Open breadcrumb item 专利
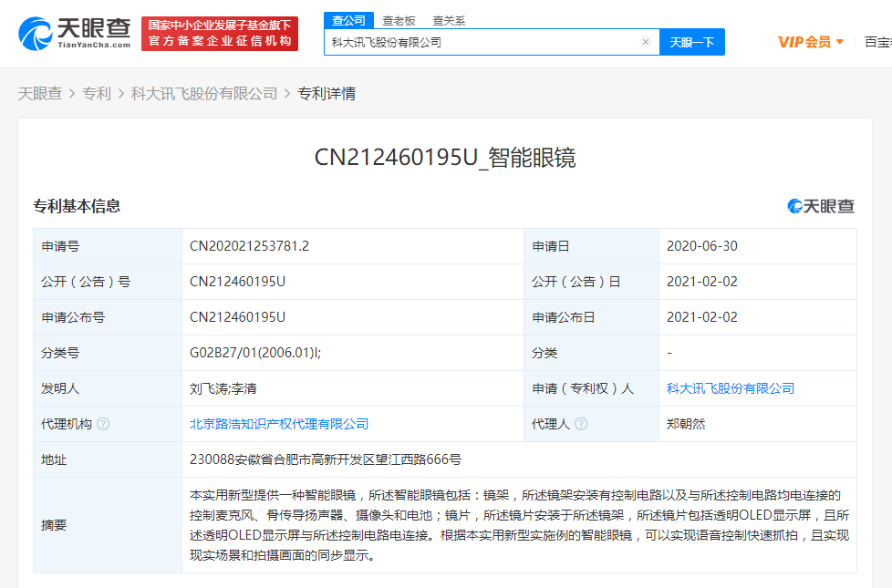This screenshot has height=588, width=892. [97, 93]
